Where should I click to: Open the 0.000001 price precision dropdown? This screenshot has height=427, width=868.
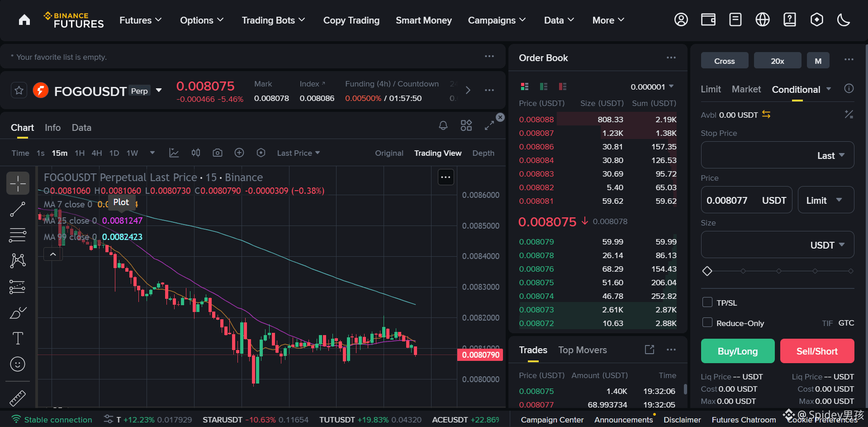click(x=652, y=86)
